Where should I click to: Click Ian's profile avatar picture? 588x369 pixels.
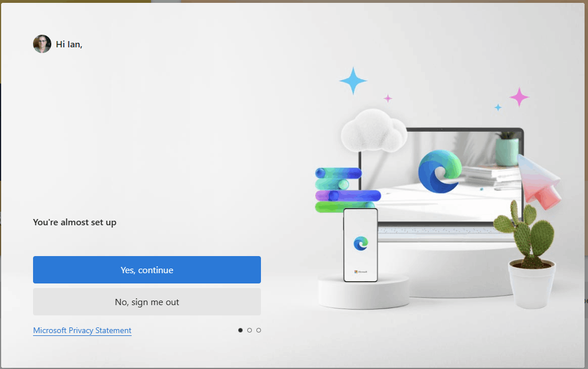tap(42, 44)
